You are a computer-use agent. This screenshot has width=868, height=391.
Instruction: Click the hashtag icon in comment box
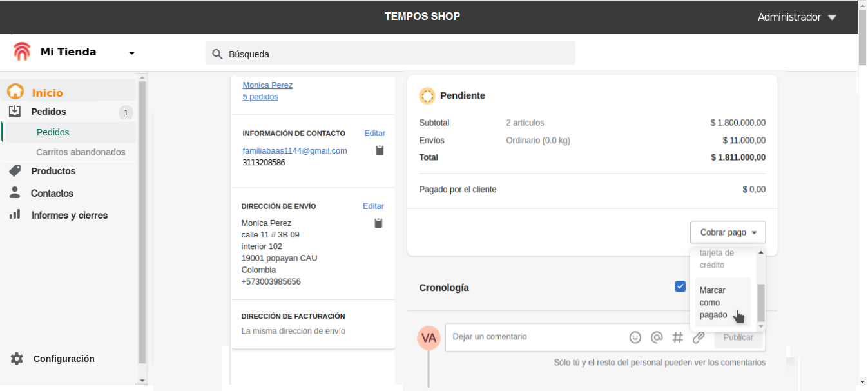click(x=678, y=337)
